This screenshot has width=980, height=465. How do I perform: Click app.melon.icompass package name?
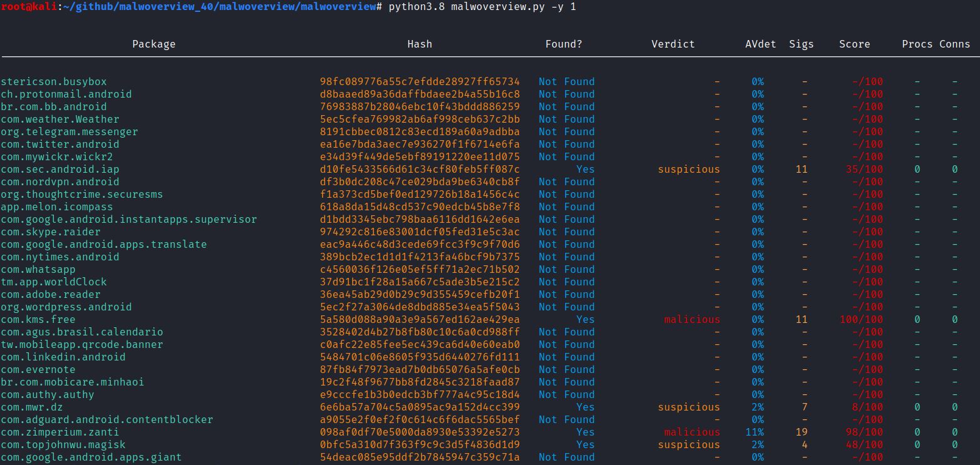point(57,207)
